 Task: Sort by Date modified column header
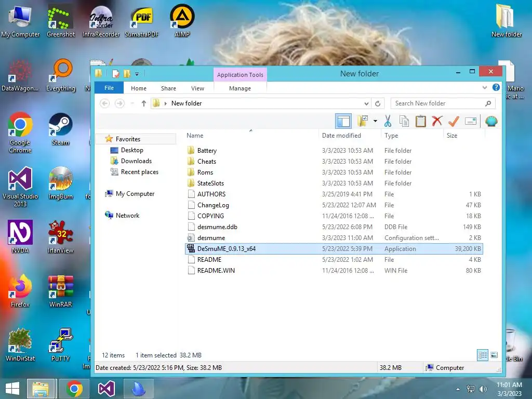pos(341,136)
